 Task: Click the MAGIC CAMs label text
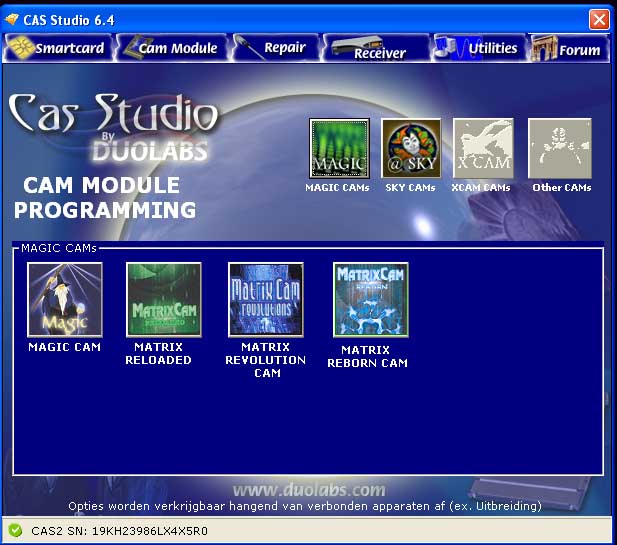pyautogui.click(x=337, y=188)
